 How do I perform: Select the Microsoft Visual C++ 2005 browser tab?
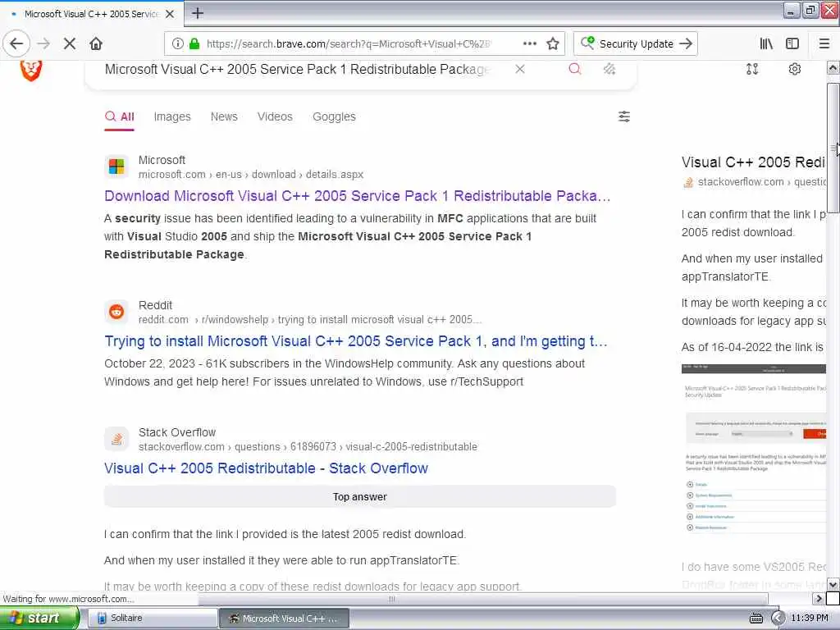[x=92, y=14]
